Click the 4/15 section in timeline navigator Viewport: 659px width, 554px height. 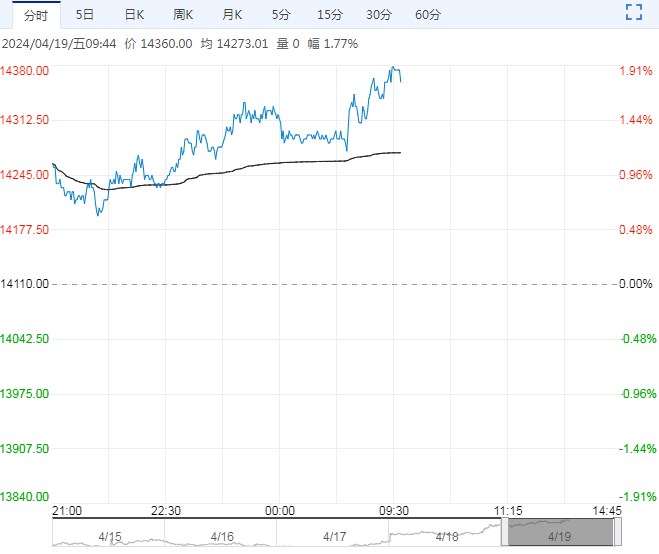point(108,536)
